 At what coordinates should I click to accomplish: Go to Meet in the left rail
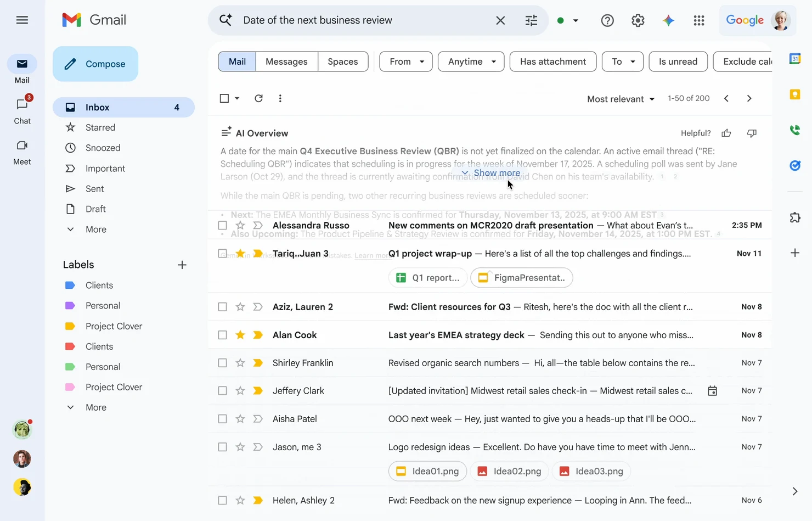coord(22,152)
